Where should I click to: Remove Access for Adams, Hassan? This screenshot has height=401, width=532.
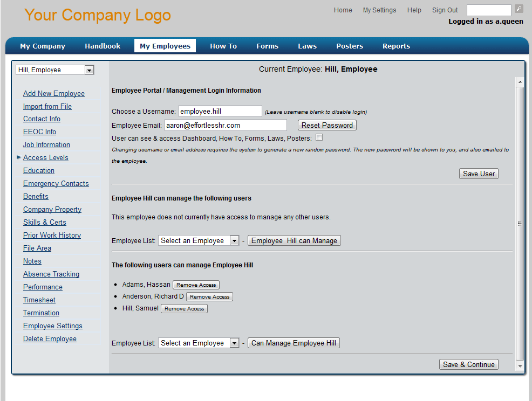point(196,285)
